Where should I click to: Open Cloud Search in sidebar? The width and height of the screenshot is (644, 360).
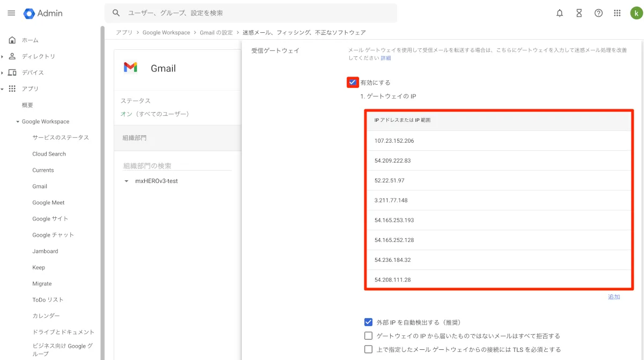[x=49, y=154]
